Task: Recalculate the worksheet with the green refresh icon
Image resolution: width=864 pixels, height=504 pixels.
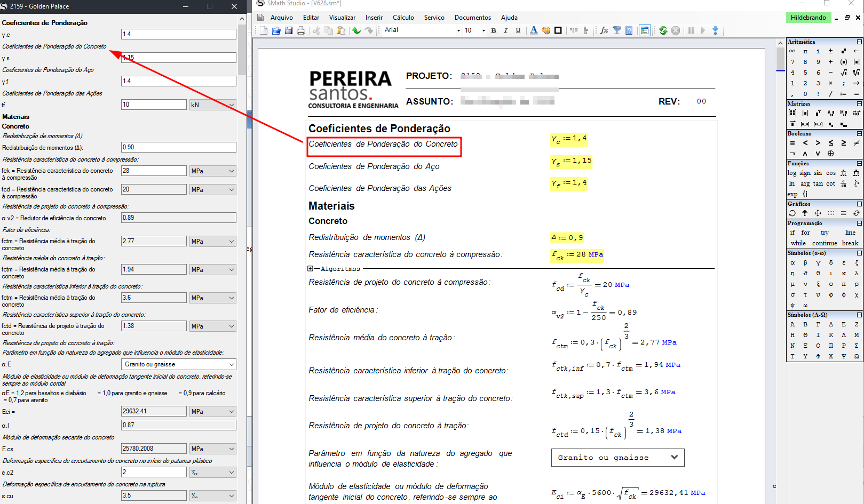Action: 663,30
